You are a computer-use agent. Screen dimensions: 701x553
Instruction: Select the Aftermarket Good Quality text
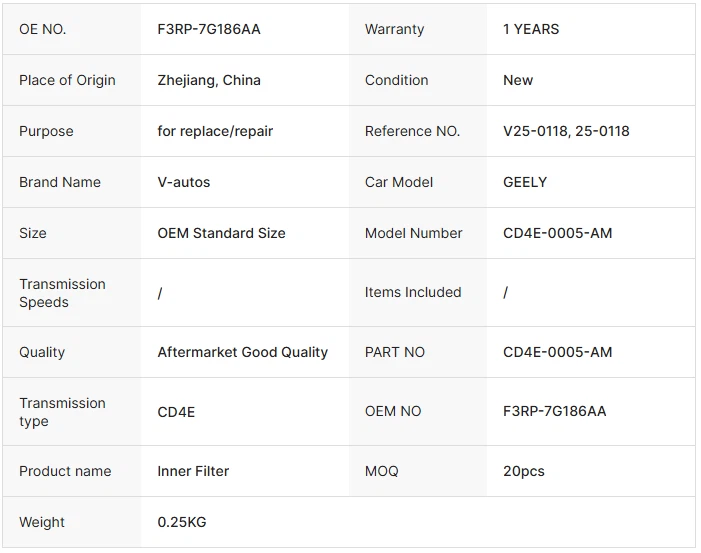[x=242, y=352]
